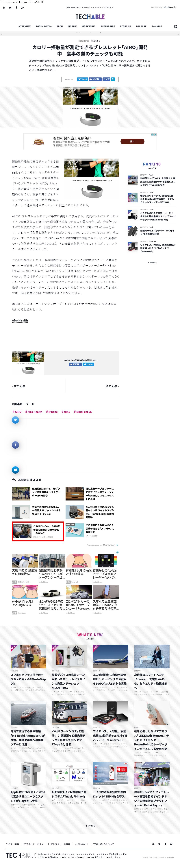Open the PhotoGrip Qi article in What's New
The width and height of the screenshot is (180, 868).
click(28, 679)
